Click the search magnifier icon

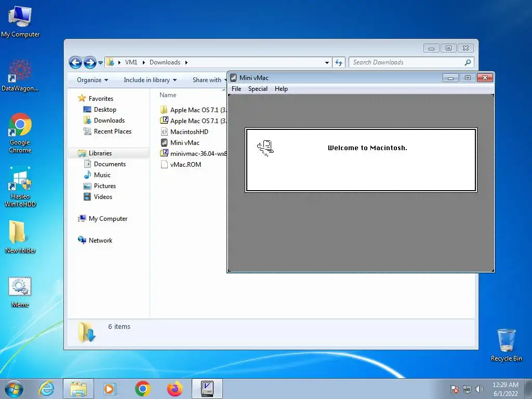pyautogui.click(x=468, y=62)
